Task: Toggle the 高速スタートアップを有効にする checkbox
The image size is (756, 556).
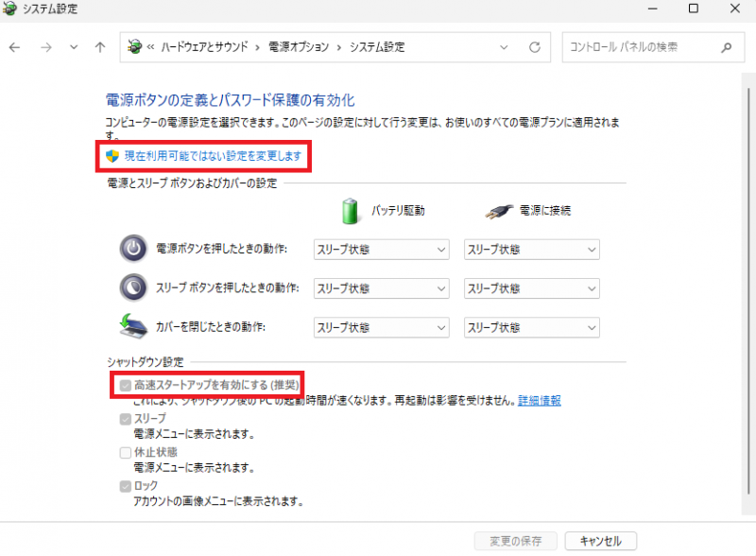Action: click(126, 385)
